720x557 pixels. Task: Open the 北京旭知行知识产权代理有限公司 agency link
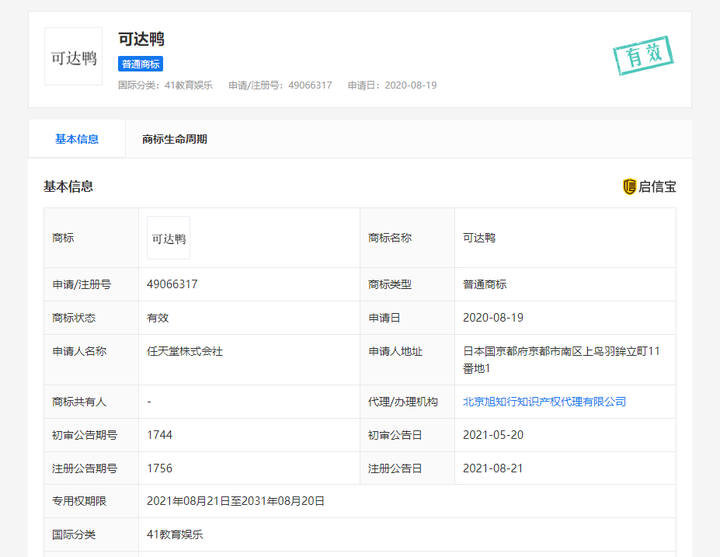pos(544,401)
